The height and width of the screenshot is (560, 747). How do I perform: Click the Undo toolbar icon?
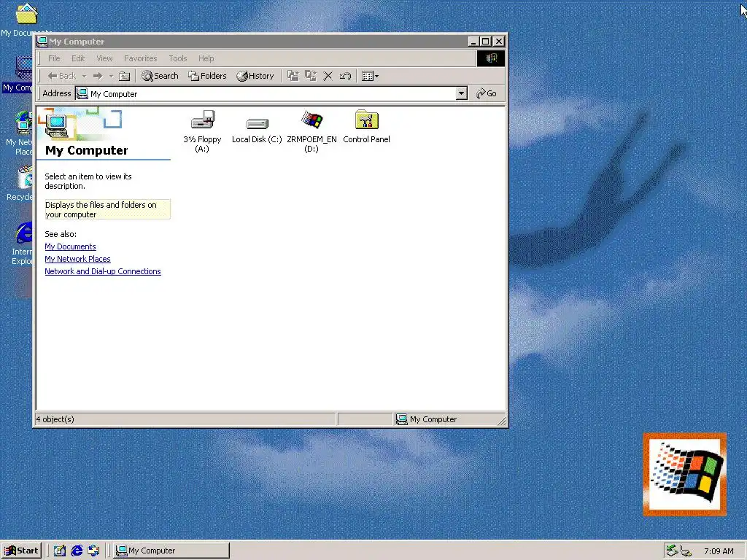click(345, 76)
